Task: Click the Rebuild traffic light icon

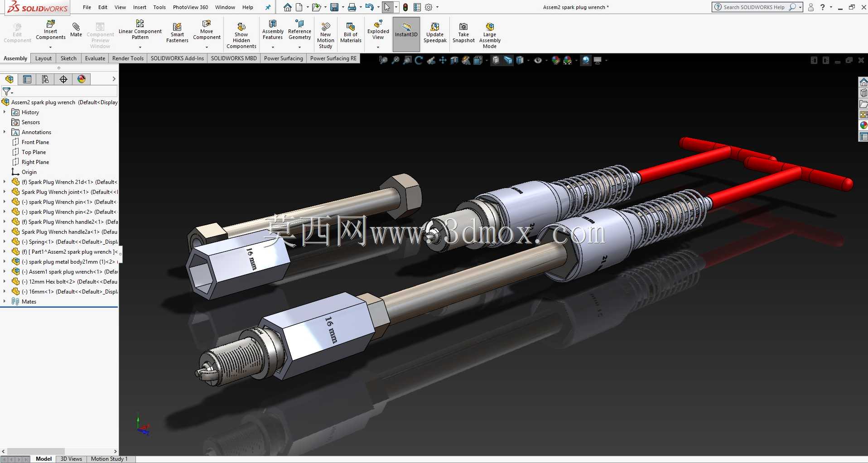Action: click(405, 7)
